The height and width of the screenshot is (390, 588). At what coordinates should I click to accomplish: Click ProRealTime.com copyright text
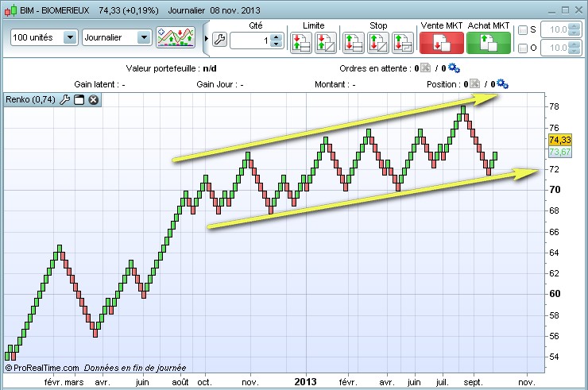[x=42, y=368]
